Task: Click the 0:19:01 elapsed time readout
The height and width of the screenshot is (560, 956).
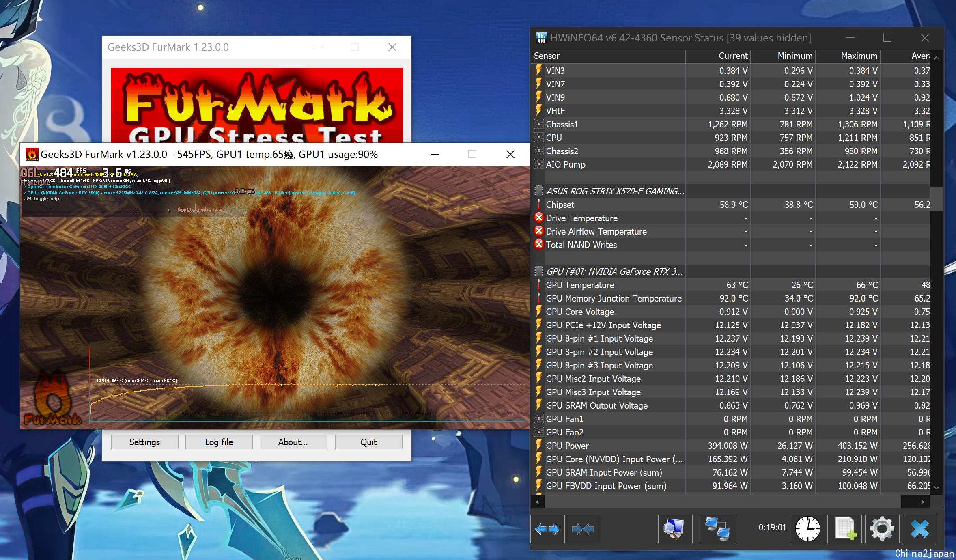Action: pos(772,527)
